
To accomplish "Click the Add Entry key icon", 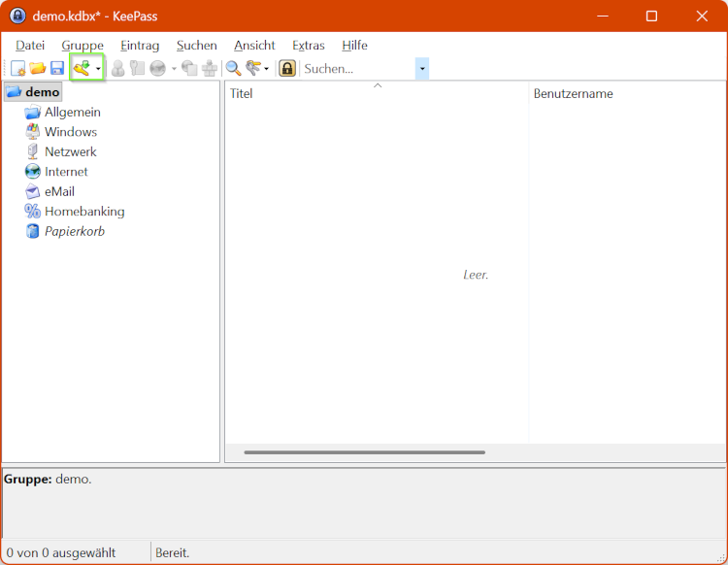I will click(x=82, y=68).
